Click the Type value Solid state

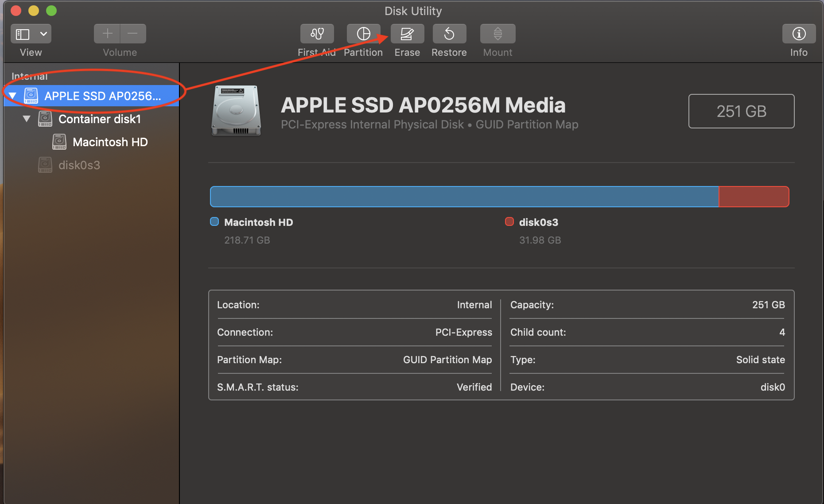coord(761,360)
